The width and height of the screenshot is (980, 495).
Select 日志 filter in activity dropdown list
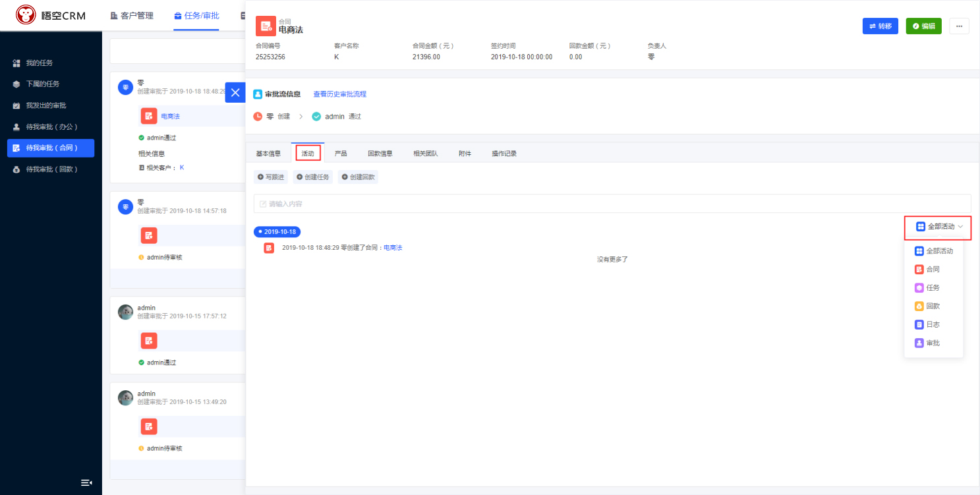[x=933, y=325]
